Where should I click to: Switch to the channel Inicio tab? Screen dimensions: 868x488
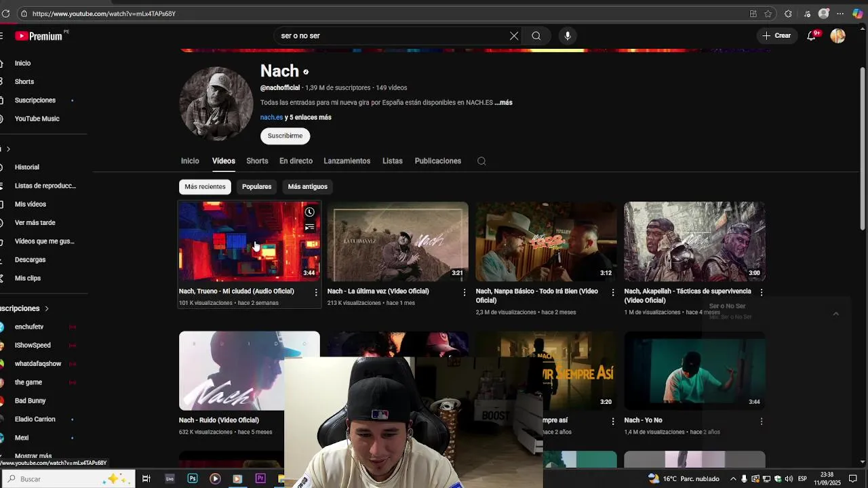[x=190, y=161]
